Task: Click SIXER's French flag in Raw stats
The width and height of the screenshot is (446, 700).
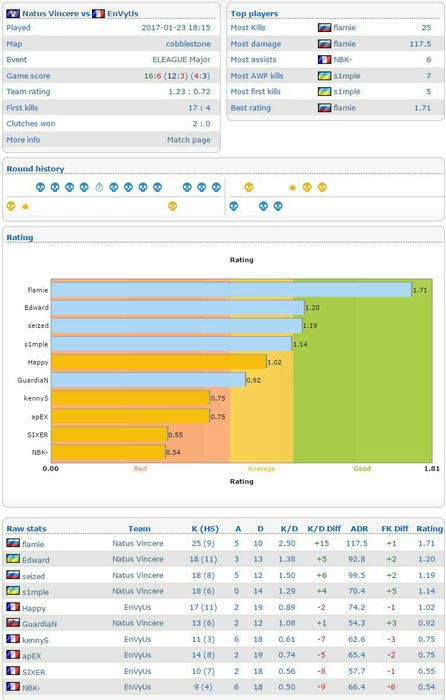Action: pyautogui.click(x=13, y=671)
